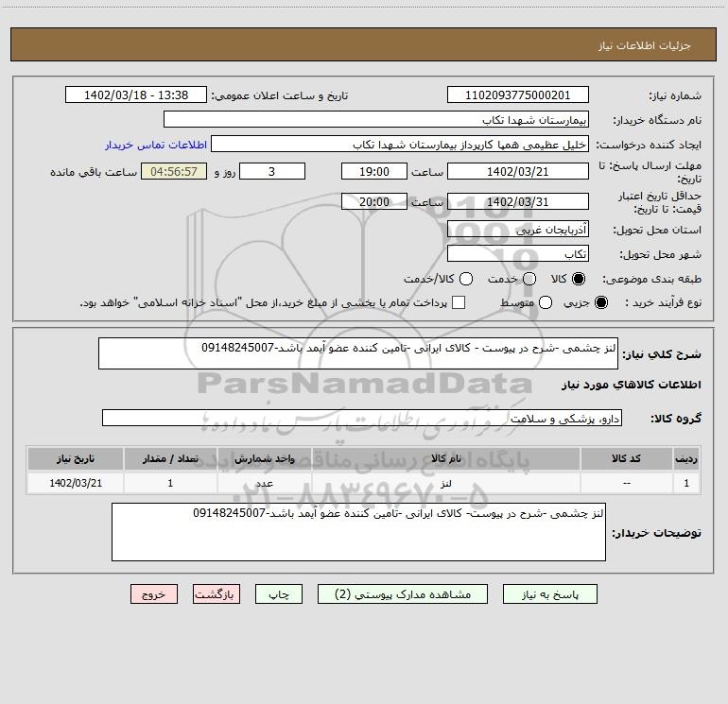Viewport: 728px width, 704px height.
Task: Click the پاسخ به نیاز button
Action: tap(549, 594)
